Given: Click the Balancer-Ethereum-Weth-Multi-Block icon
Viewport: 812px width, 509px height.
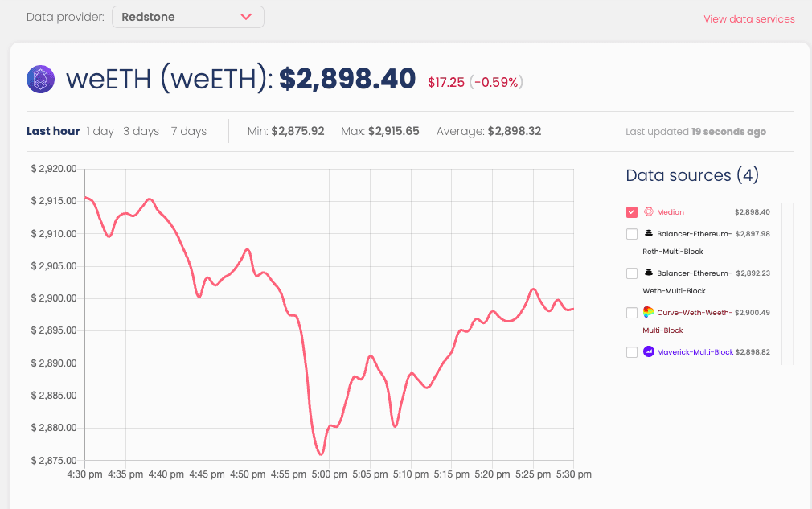Looking at the screenshot, I should pos(649,273).
